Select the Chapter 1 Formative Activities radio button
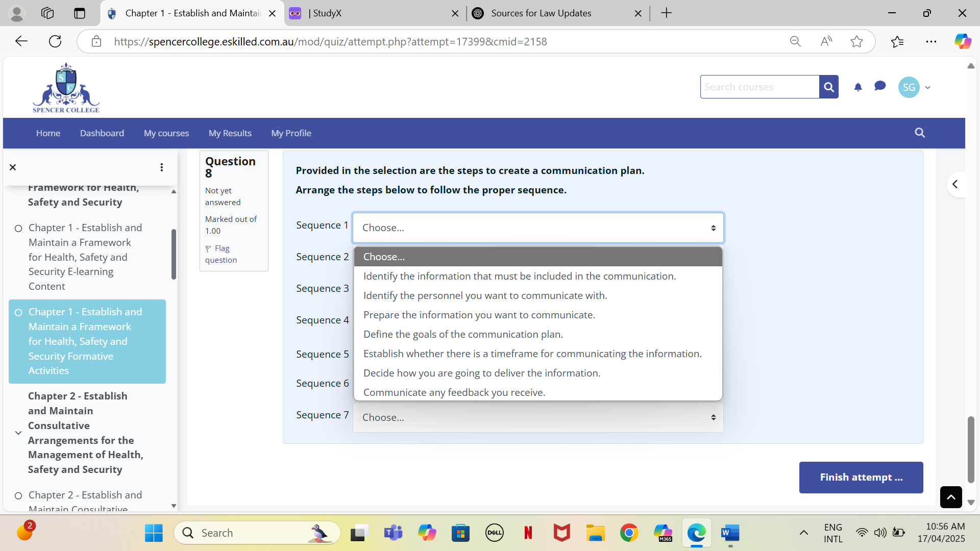The image size is (980, 551). tap(18, 312)
